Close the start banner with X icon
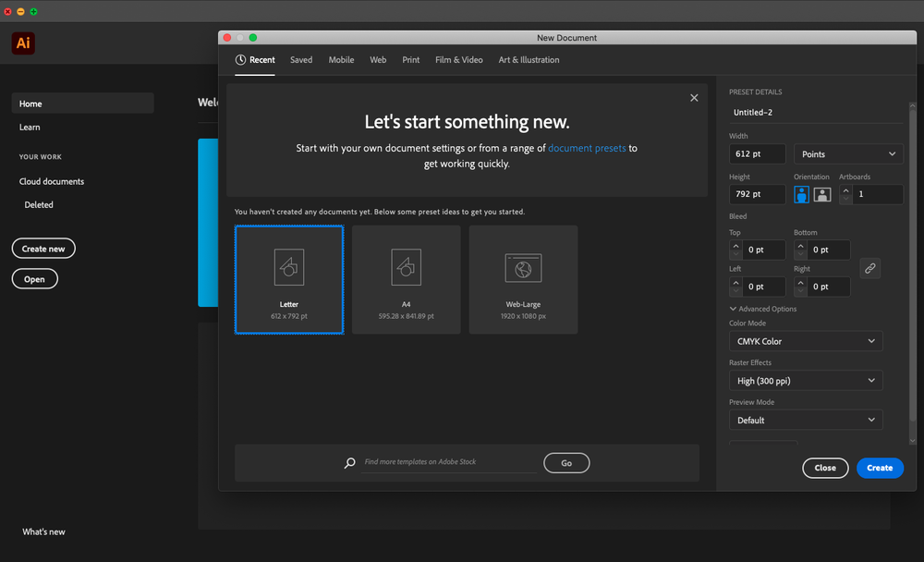Screen dimensions: 924x562 (x=694, y=98)
